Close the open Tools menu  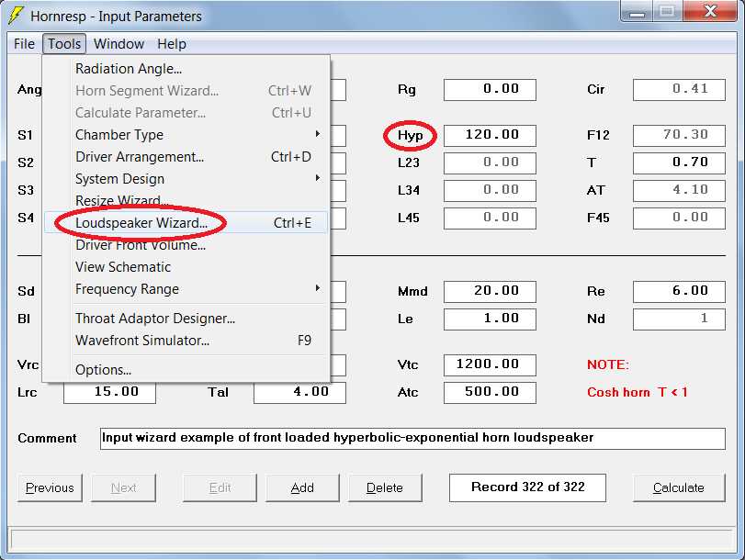pos(64,44)
